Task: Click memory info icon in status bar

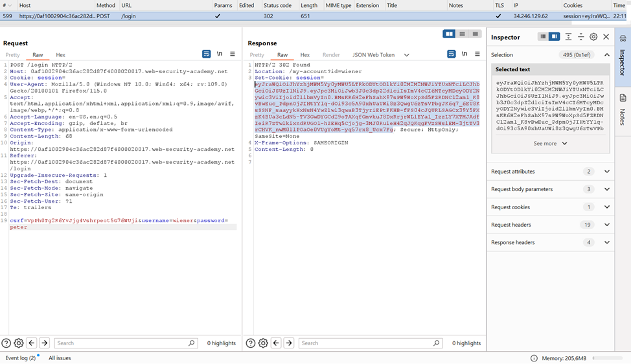Action: [x=534, y=358]
